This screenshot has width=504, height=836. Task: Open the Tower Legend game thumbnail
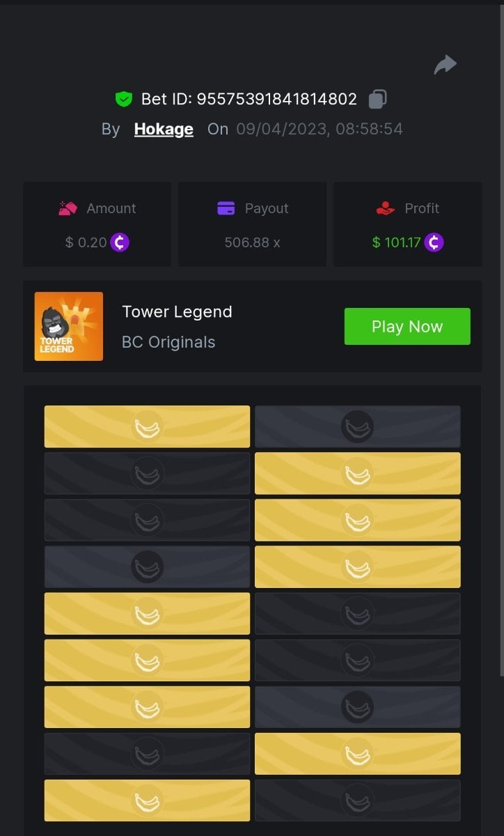[x=69, y=326]
